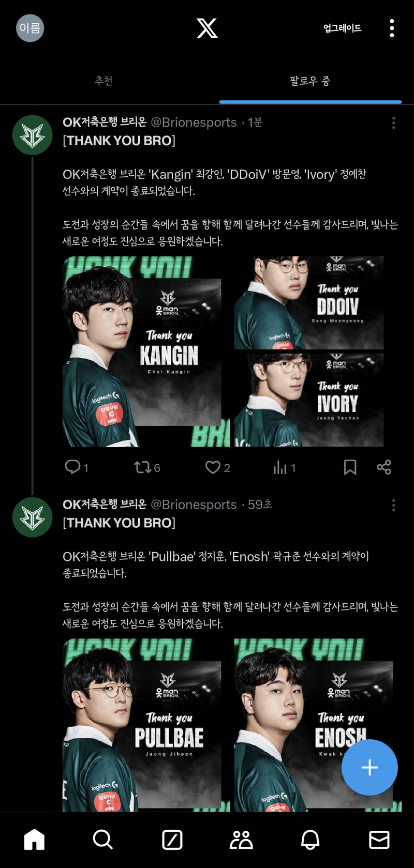This screenshot has width=414, height=868.
Task: Bookmark the first Brionesports post
Action: [x=350, y=467]
